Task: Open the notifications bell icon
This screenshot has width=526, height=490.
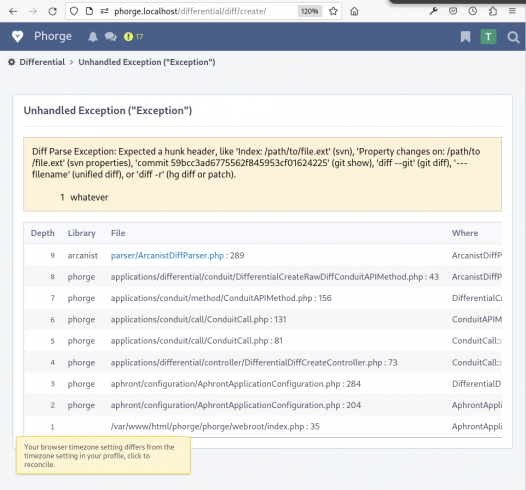Action: click(93, 37)
